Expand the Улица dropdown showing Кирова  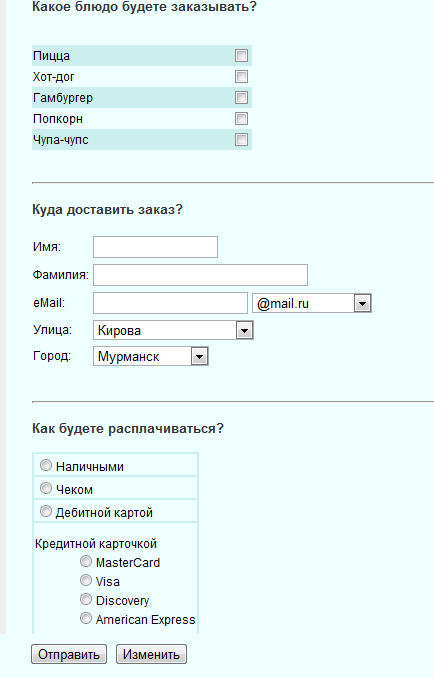pyautogui.click(x=173, y=330)
